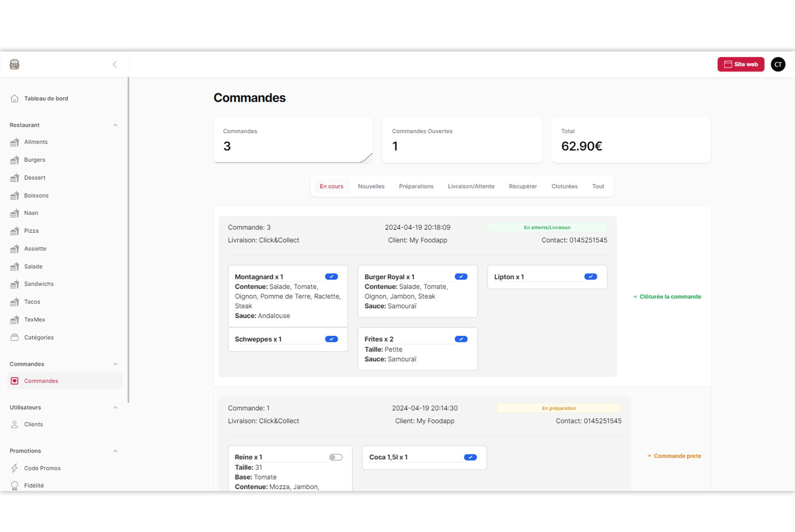Viewport: 795px width, 532px height.
Task: Select the Cloturées tab
Action: click(x=564, y=186)
